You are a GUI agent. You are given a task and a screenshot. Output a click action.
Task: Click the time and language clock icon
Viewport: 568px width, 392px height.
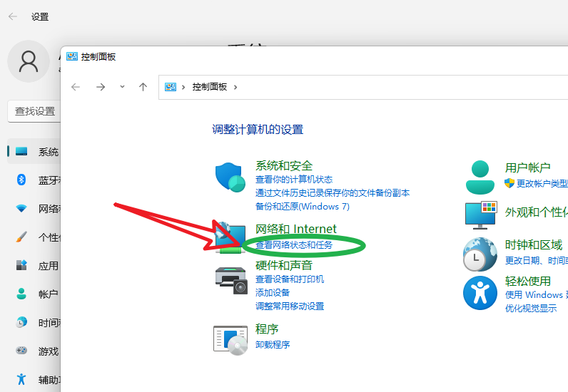(x=21, y=322)
